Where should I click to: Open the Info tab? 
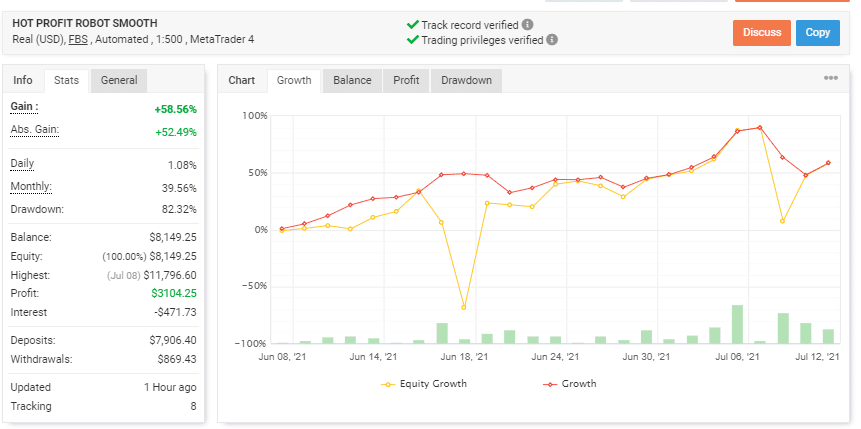pyautogui.click(x=23, y=80)
